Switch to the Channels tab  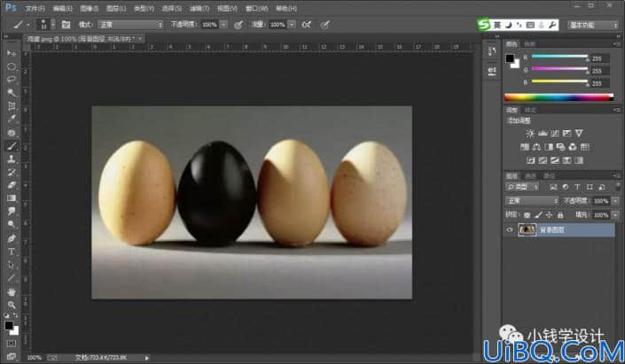coord(530,175)
